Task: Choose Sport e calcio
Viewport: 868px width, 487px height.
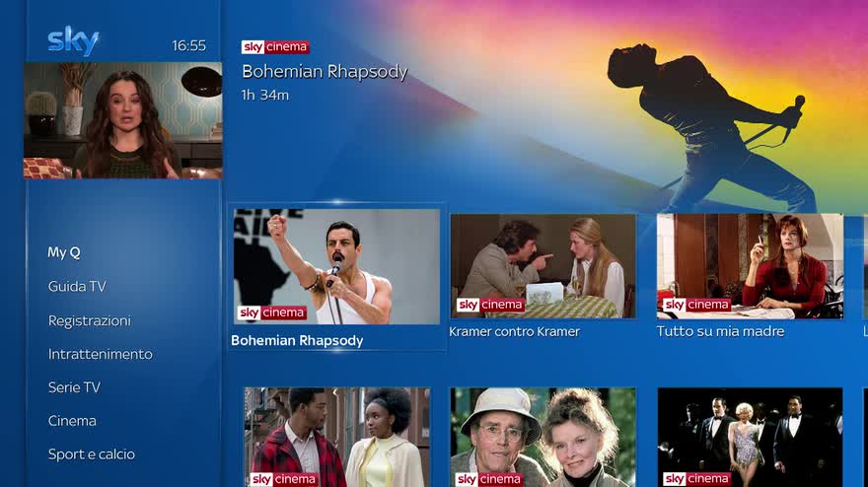Action: click(x=92, y=454)
